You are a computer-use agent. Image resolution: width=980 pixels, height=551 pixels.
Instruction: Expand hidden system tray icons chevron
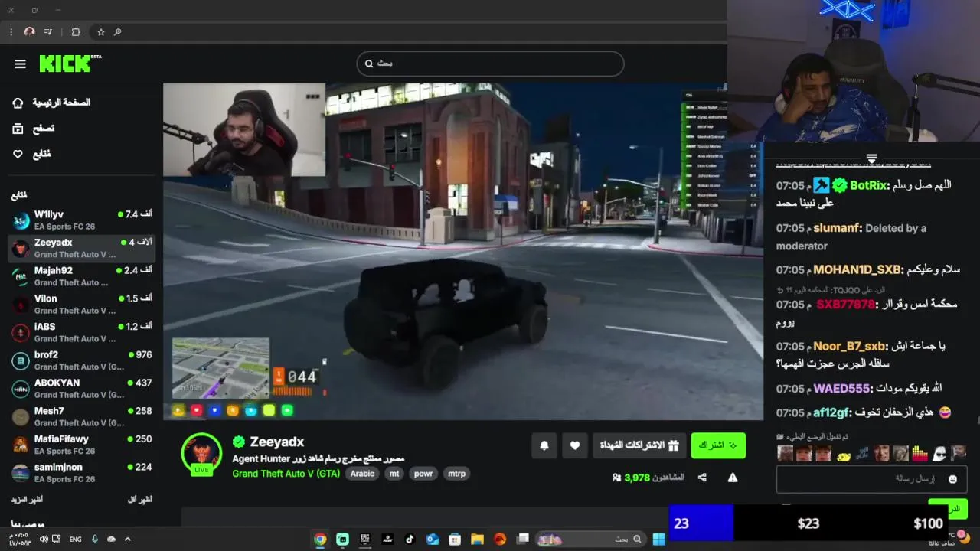point(127,540)
